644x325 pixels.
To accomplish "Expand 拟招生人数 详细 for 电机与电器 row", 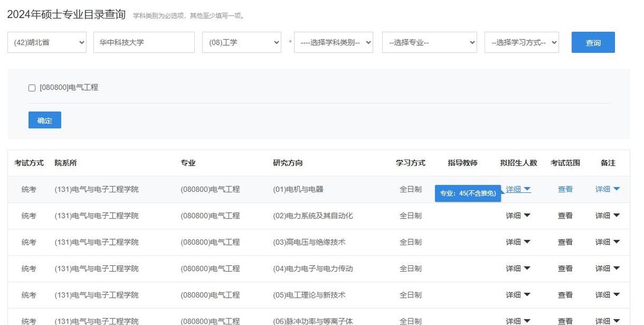I will [x=518, y=189].
